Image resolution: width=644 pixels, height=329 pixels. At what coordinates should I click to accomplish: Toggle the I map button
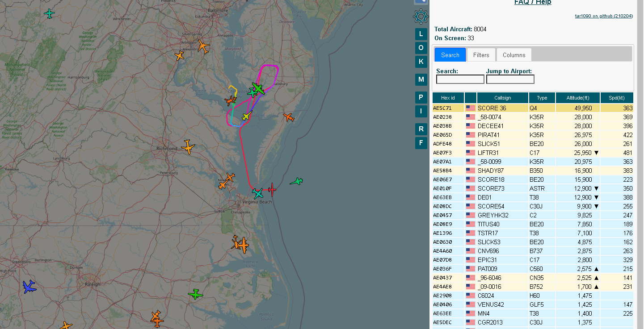(x=421, y=111)
